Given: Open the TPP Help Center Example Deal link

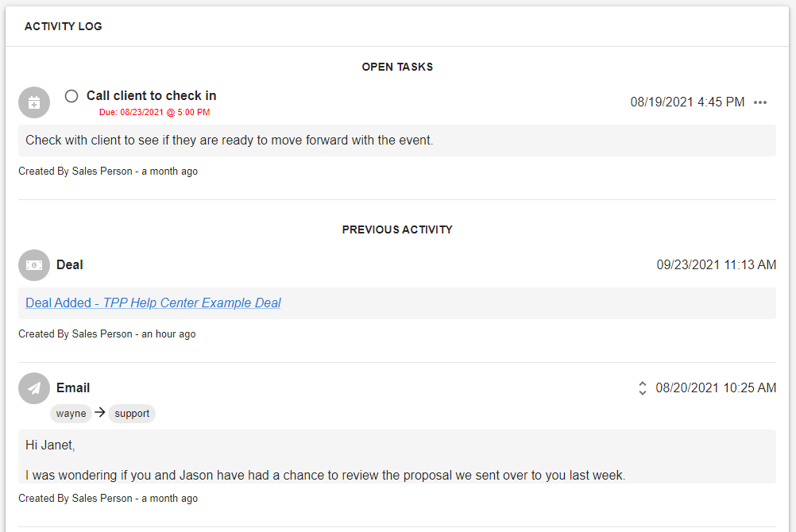Looking at the screenshot, I should click(153, 303).
